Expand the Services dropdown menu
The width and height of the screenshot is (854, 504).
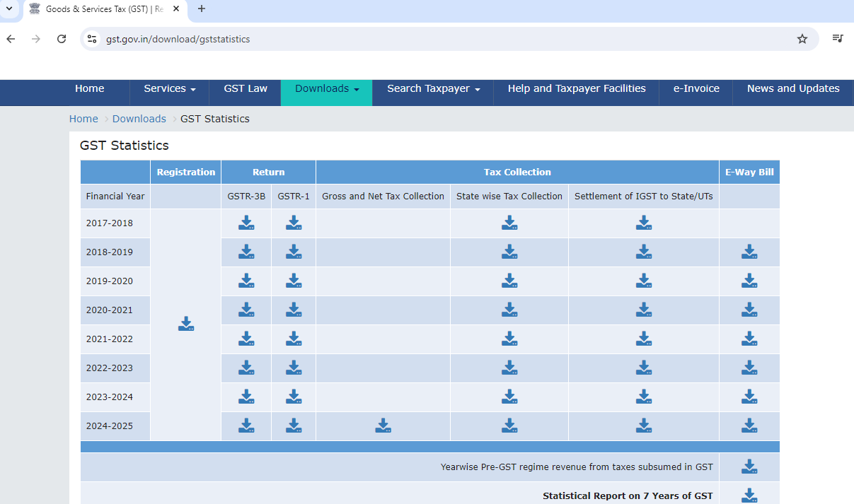point(169,89)
